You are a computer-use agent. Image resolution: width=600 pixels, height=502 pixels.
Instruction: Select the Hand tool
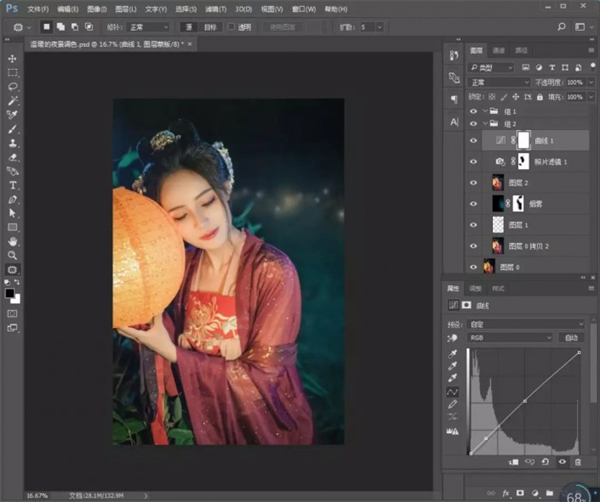[x=13, y=241]
